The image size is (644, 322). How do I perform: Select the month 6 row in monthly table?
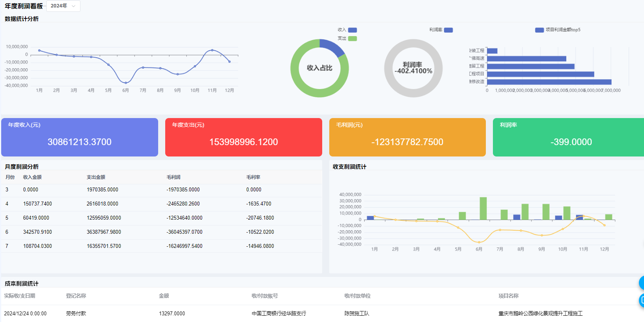point(161,232)
